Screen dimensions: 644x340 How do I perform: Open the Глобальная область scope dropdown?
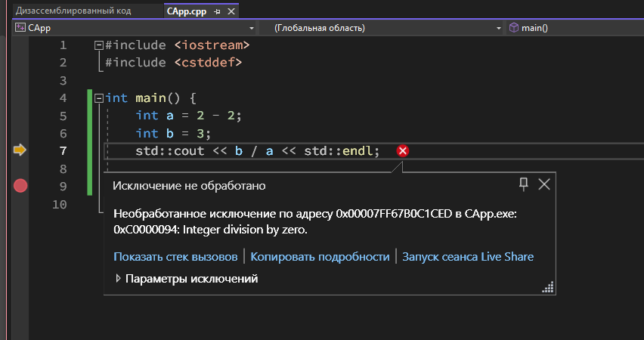499,29
